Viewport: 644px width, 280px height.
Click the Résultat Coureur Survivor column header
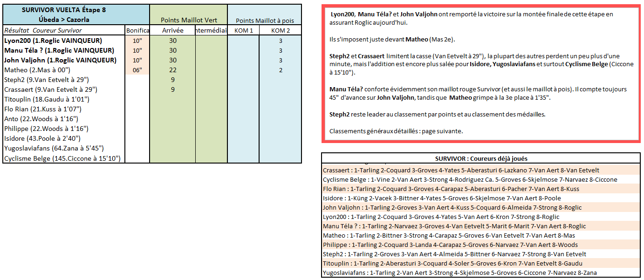(x=64, y=30)
